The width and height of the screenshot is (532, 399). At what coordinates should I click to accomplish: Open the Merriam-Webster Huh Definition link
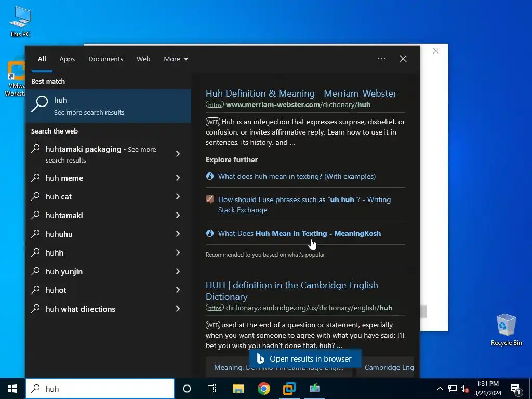[x=301, y=94]
